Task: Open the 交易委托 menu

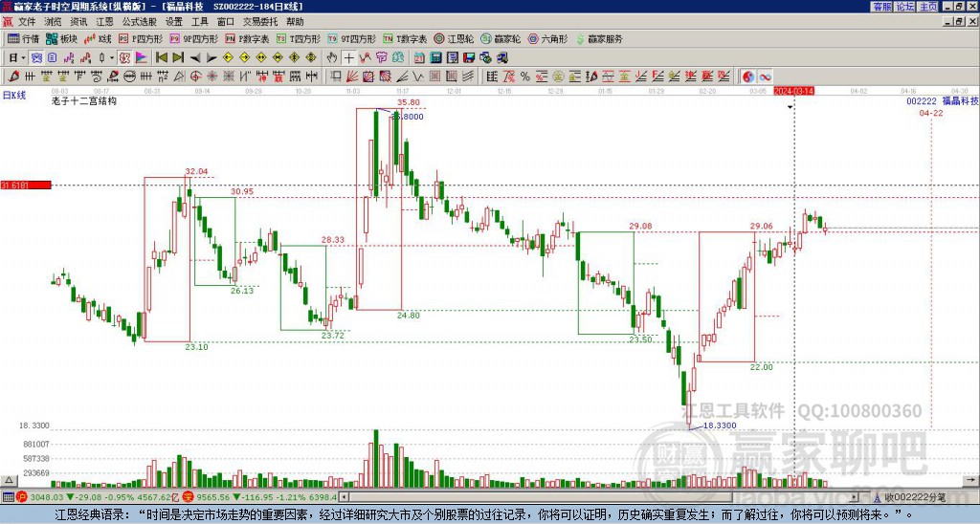Action: coord(260,22)
